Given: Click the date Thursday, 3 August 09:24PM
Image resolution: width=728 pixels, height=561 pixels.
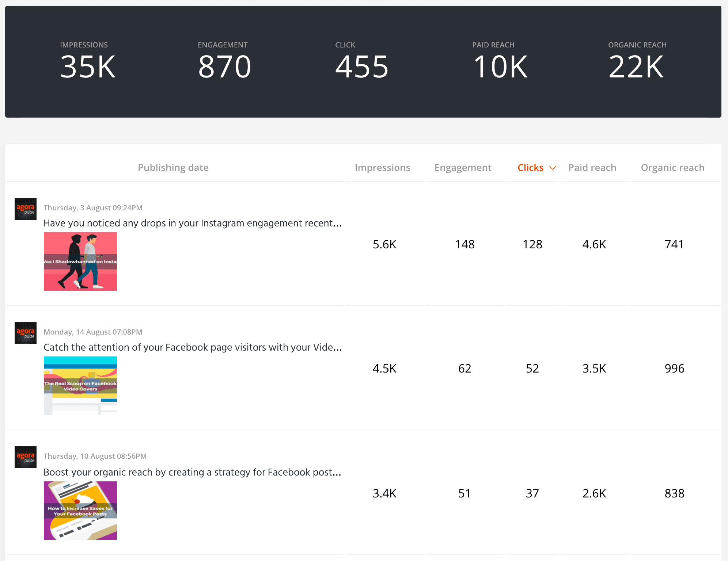Looking at the screenshot, I should (93, 208).
